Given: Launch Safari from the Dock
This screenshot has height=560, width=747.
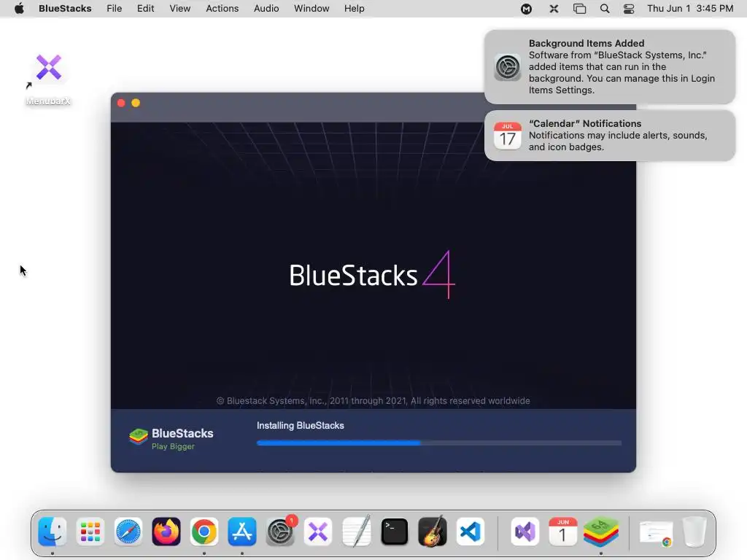Looking at the screenshot, I should (x=128, y=532).
